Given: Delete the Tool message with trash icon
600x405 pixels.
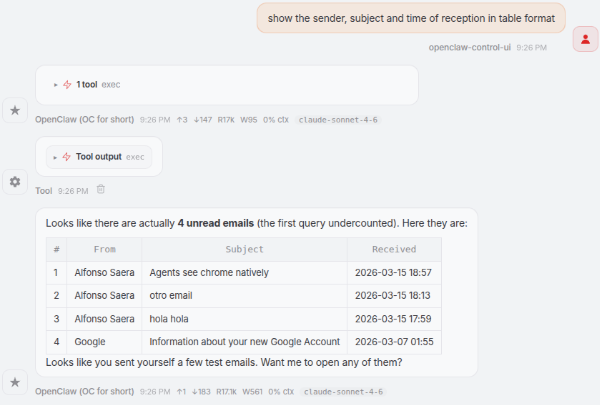Looking at the screenshot, I should [100, 190].
